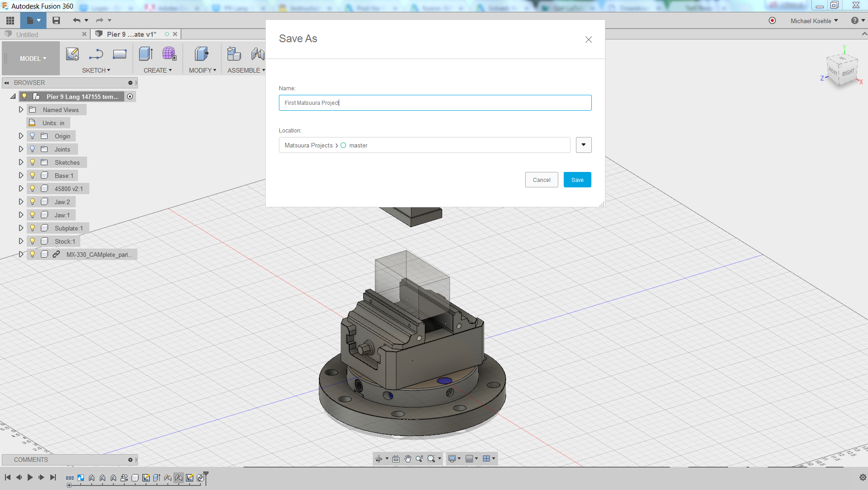
Task: Click the Save disk icon
Action: pyautogui.click(x=56, y=20)
